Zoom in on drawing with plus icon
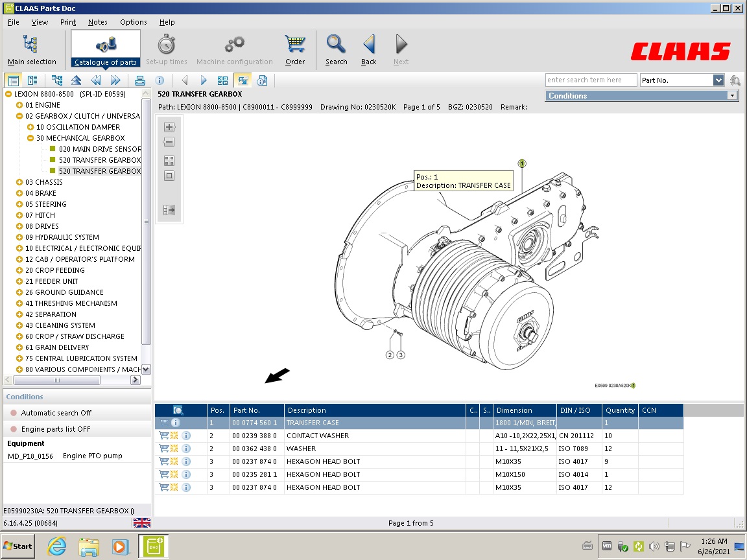Screen dimensions: 747x560 pos(169,127)
